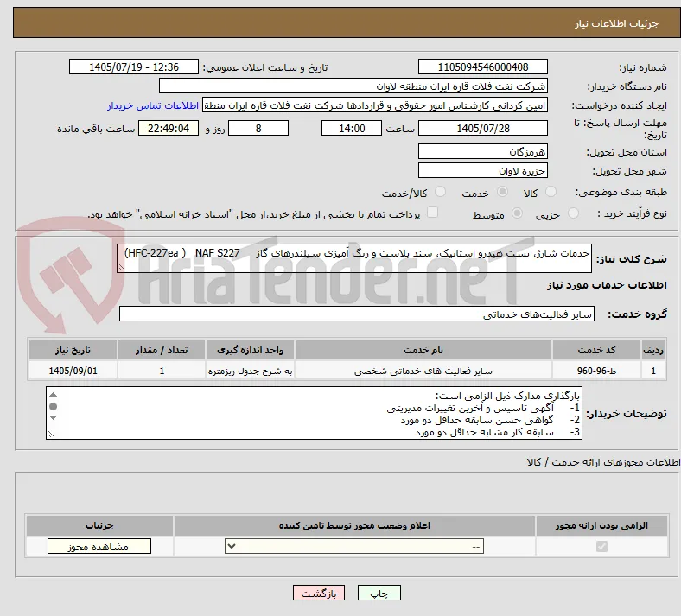Open the اعلام وضعیت مجوز dropdown
The width and height of the screenshot is (681, 616).
click(x=354, y=546)
